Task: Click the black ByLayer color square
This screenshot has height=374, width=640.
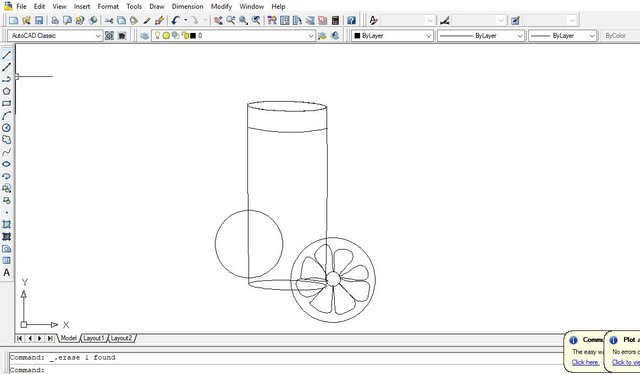Action: (357, 36)
